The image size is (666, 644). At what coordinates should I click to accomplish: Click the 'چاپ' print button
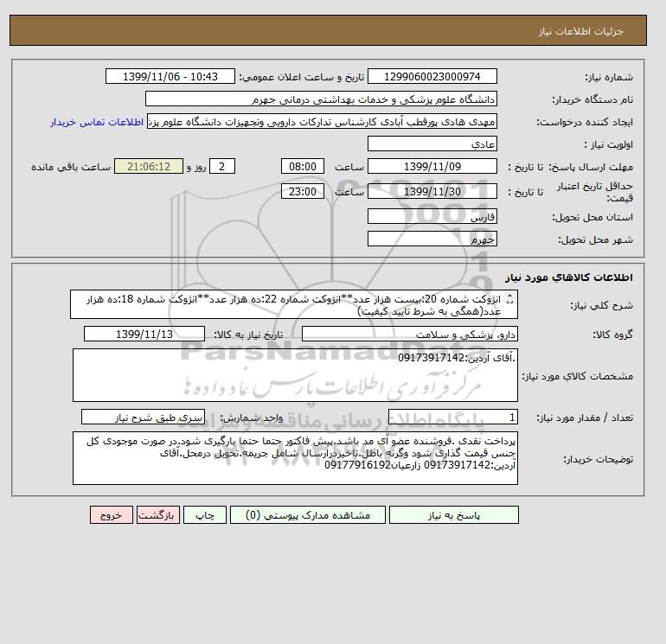click(205, 515)
